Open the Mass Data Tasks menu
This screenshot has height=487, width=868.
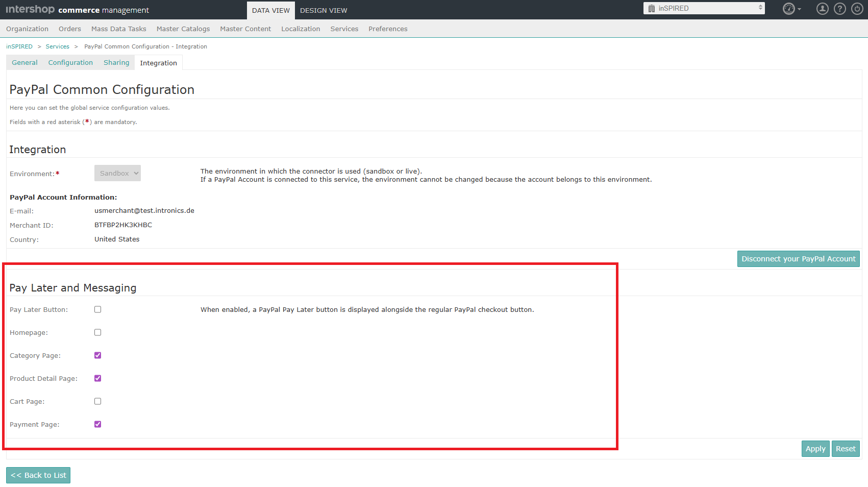tap(119, 29)
